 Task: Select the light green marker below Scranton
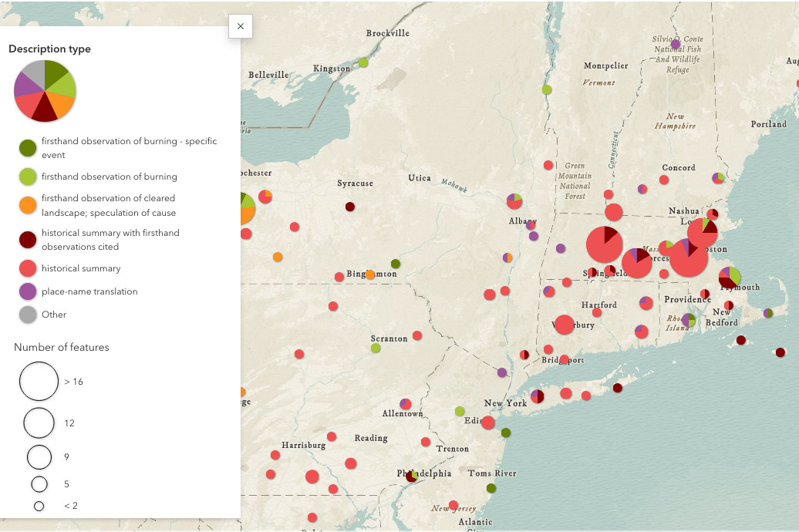pos(376,348)
